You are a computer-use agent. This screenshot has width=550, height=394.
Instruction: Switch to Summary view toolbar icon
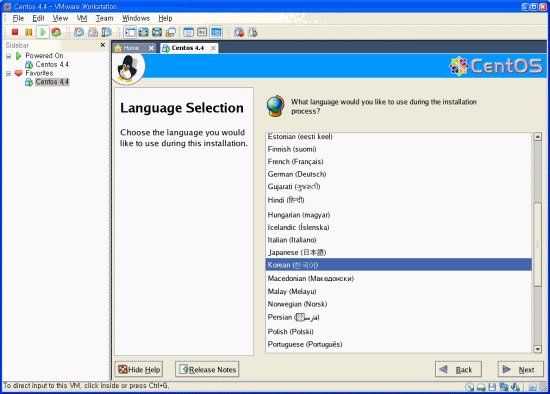[189, 32]
